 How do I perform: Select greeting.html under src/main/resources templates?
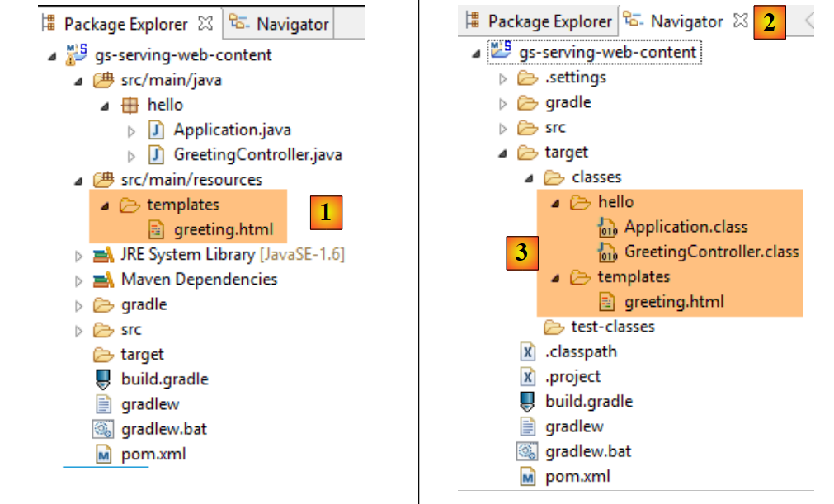coord(223,230)
